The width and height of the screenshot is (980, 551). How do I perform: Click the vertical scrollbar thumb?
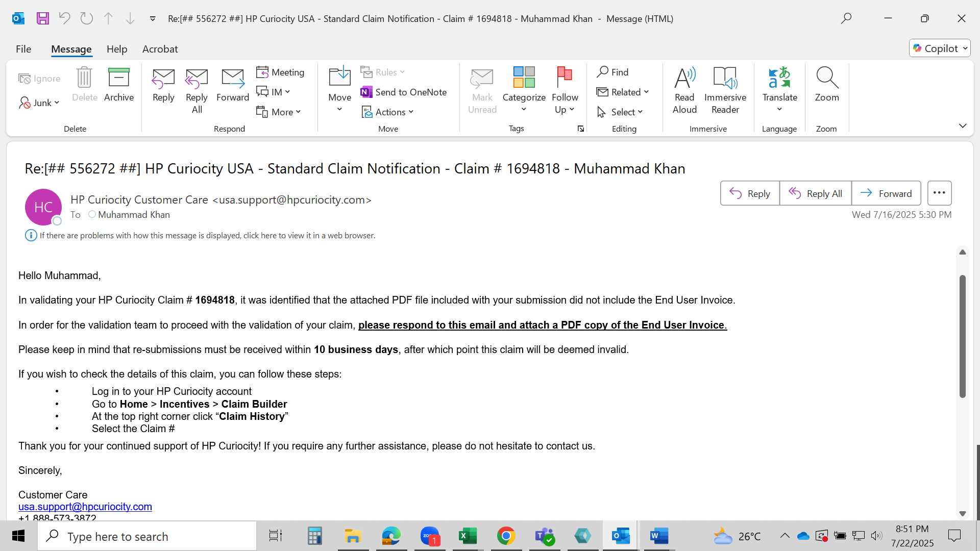pyautogui.click(x=963, y=336)
